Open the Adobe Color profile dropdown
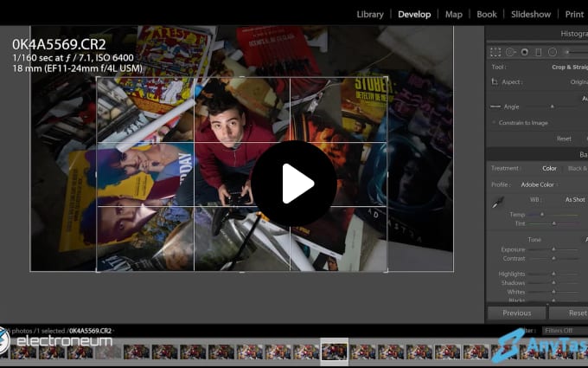 [x=539, y=184]
